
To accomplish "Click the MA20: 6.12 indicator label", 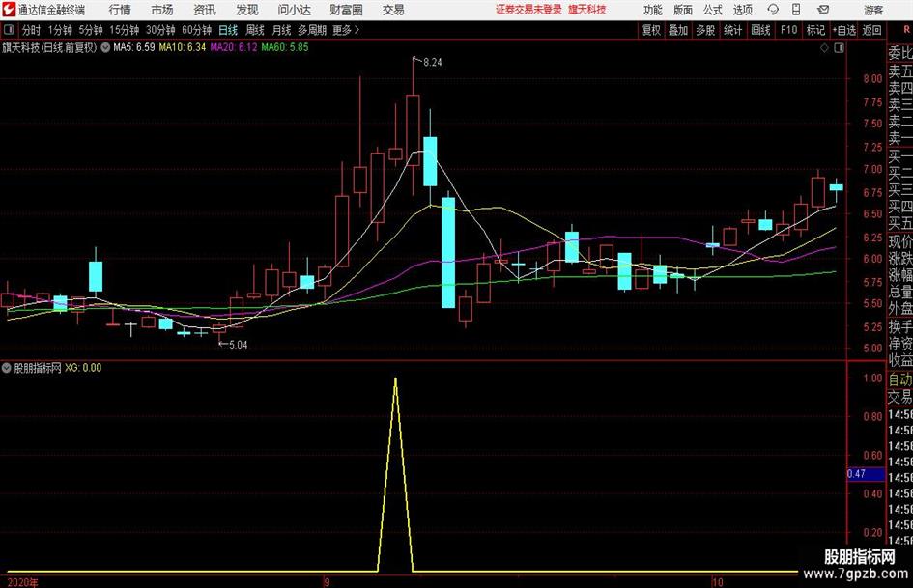I will pyautogui.click(x=234, y=47).
